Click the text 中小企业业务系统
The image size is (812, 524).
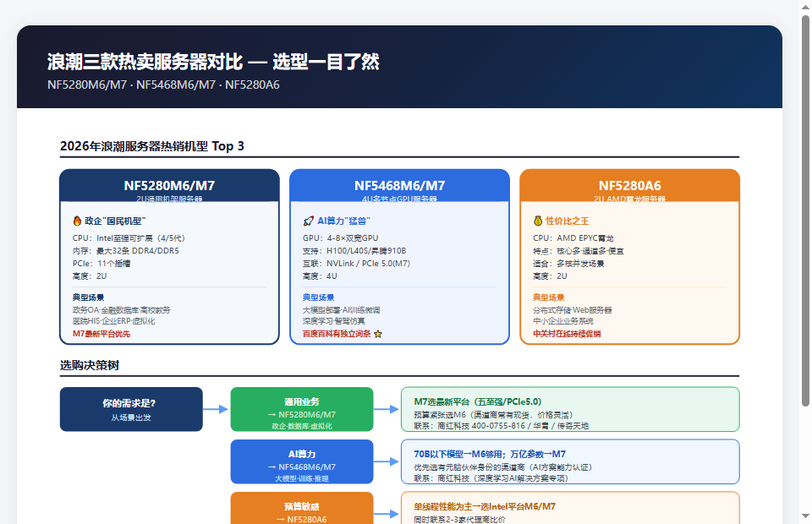point(563,321)
